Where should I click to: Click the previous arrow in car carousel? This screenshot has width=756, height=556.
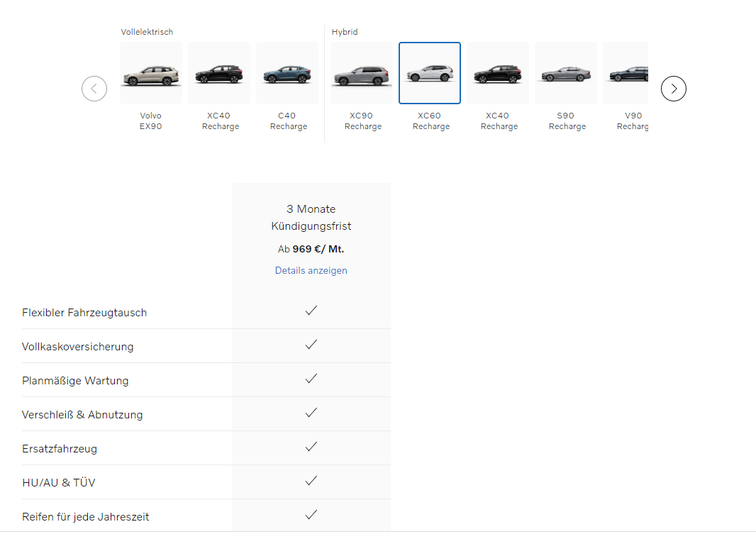click(x=94, y=89)
